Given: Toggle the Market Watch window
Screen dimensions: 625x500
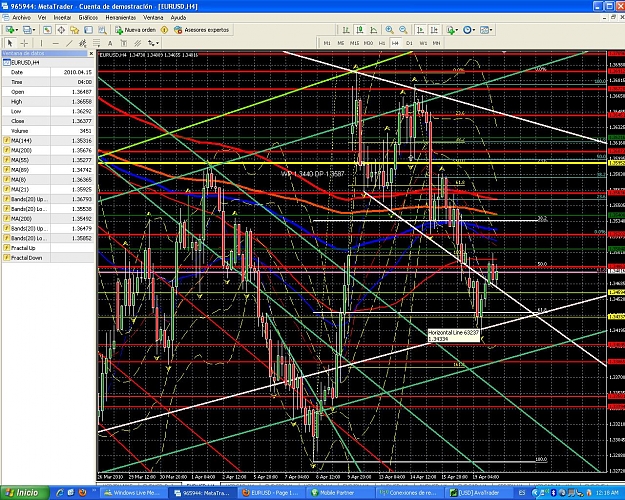Looking at the screenshot, I should [47, 30].
